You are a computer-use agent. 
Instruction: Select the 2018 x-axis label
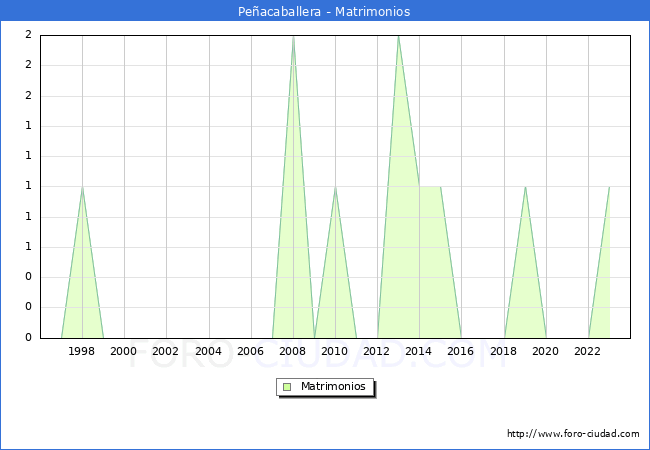[504, 351]
